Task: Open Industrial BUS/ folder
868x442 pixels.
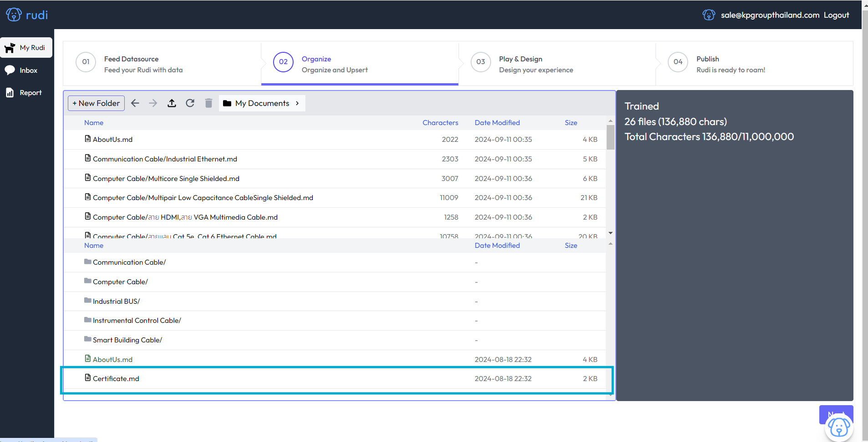Action: pos(335,301)
